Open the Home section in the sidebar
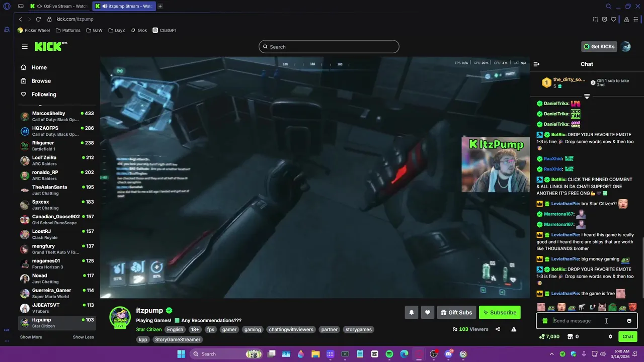 pyautogui.click(x=39, y=67)
